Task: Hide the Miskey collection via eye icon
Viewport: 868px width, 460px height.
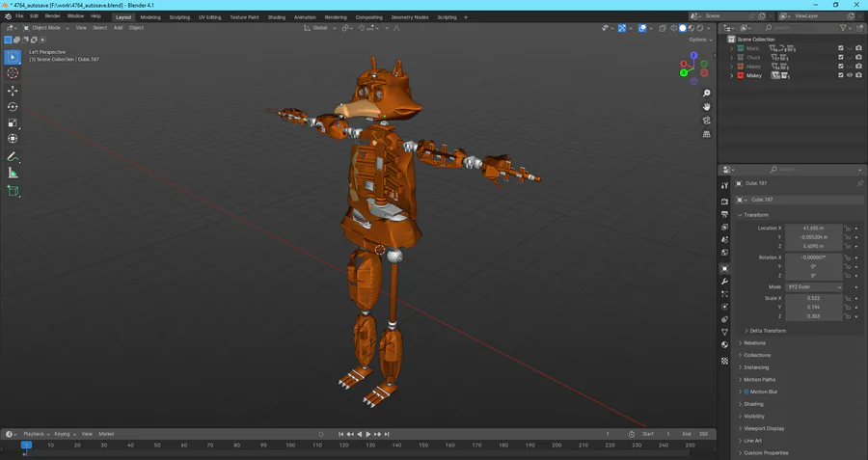Action: coord(850,75)
